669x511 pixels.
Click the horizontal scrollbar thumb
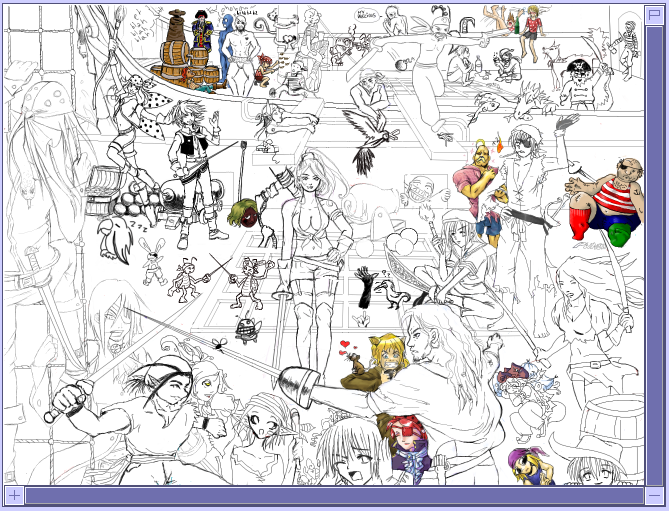click(x=334, y=496)
